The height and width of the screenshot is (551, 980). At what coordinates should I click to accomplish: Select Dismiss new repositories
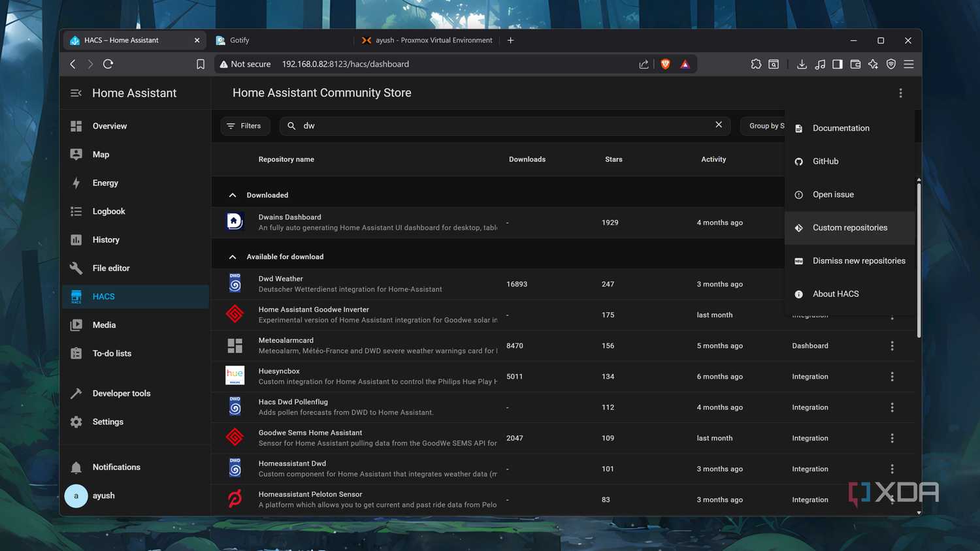pos(850,261)
